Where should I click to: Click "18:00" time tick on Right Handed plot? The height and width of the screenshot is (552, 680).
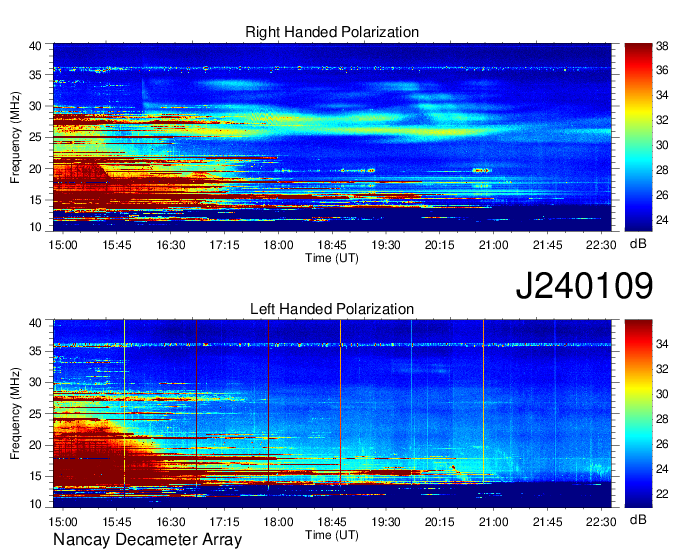(x=278, y=245)
